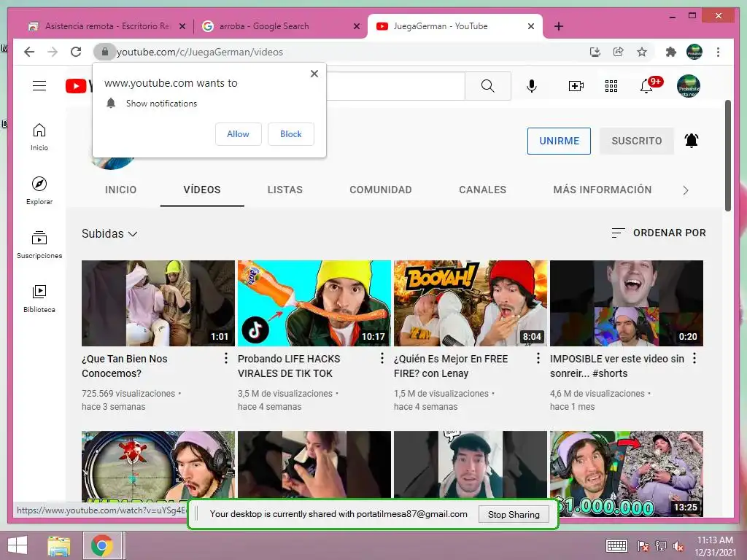
Task: Open options for Probando LIFE HACKS video
Action: (x=382, y=358)
